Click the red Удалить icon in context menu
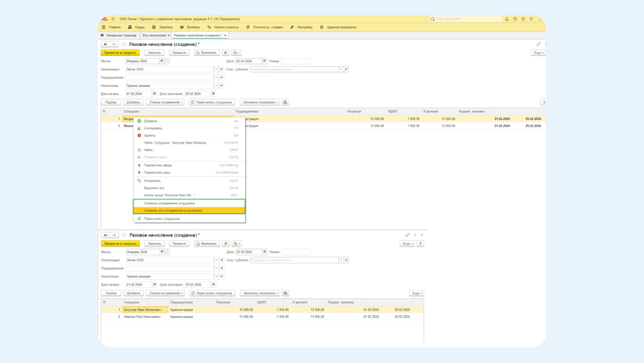The height and width of the screenshot is (363, 644). (x=139, y=135)
